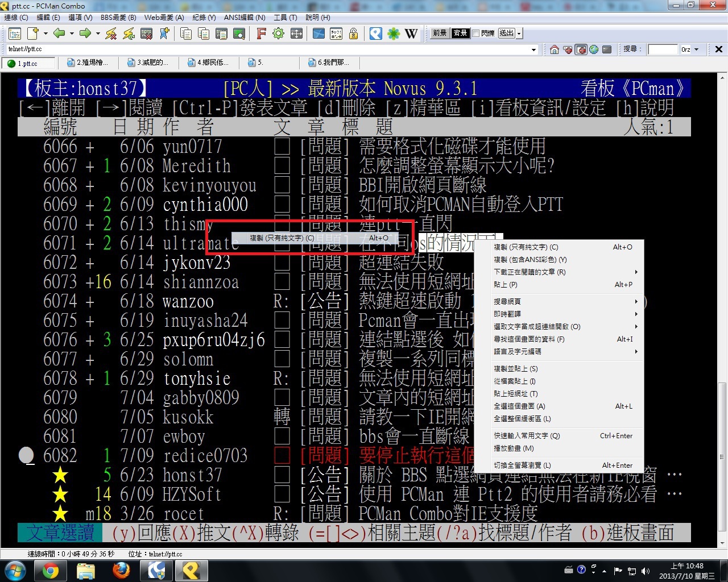This screenshot has width=728, height=582.
Task: Select 播放動畫 (M) menu entry
Action: [559, 448]
